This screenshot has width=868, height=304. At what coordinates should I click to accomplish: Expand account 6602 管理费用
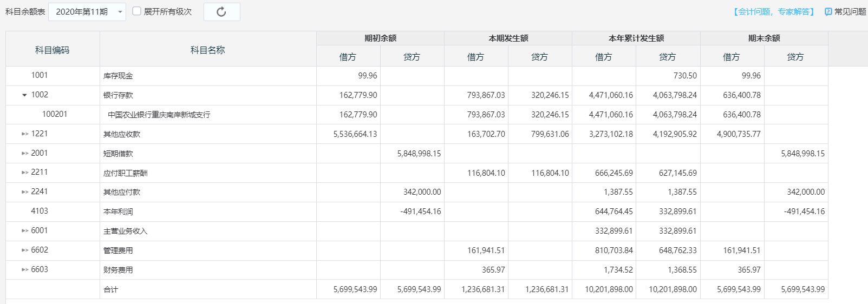tap(25, 250)
